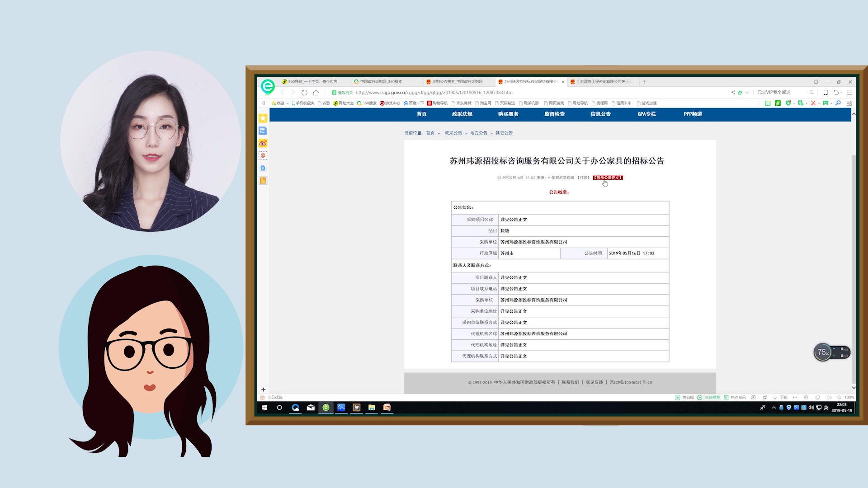The width and height of the screenshot is (868, 488).
Task: Open the 信息公告 navigation menu item
Action: (600, 114)
